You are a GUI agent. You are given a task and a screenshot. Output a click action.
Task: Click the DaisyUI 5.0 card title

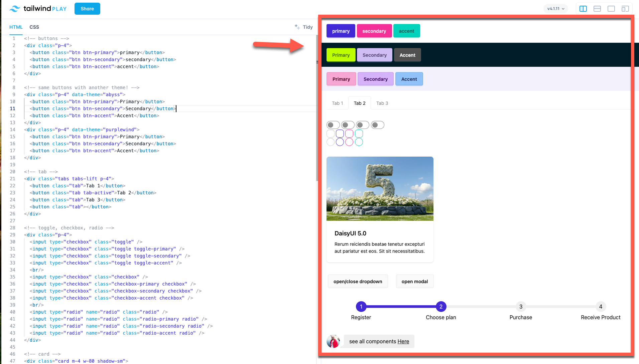[350, 233]
